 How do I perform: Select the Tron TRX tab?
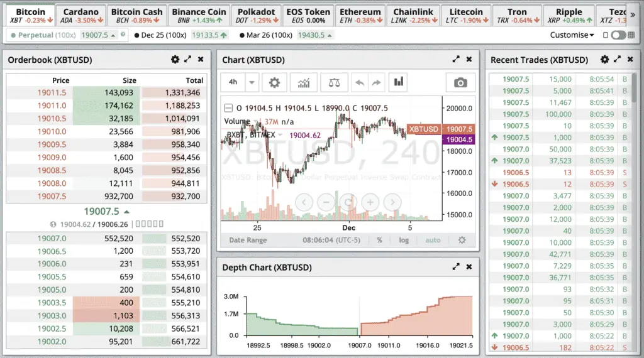tap(517, 16)
